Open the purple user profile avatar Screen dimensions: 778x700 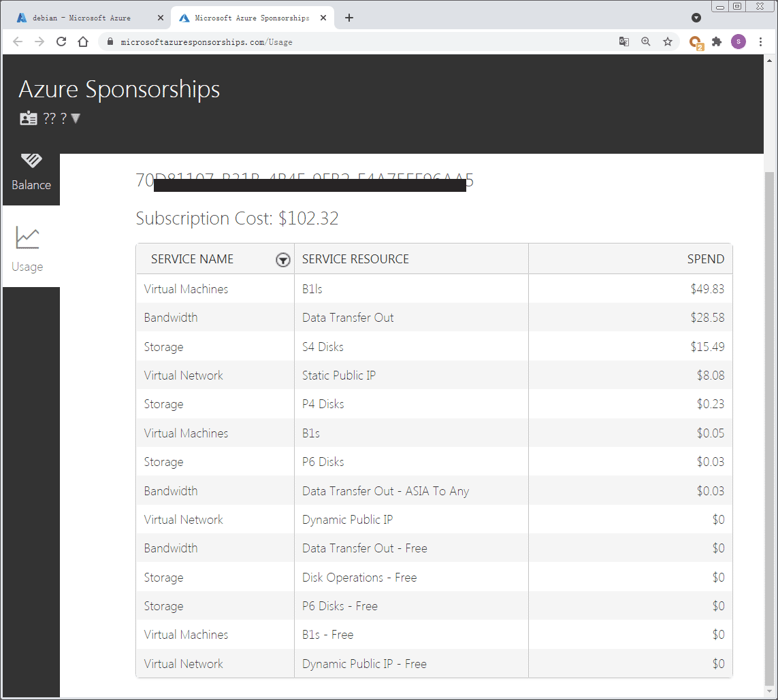[x=739, y=41]
